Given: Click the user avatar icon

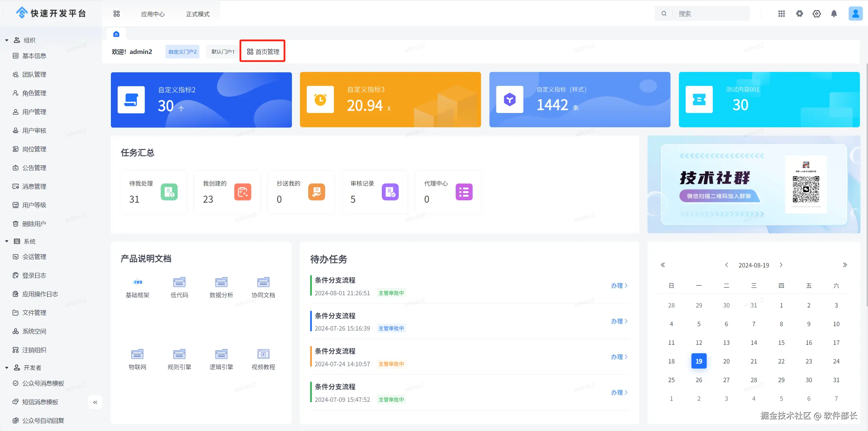Looking at the screenshot, I should coord(855,14).
